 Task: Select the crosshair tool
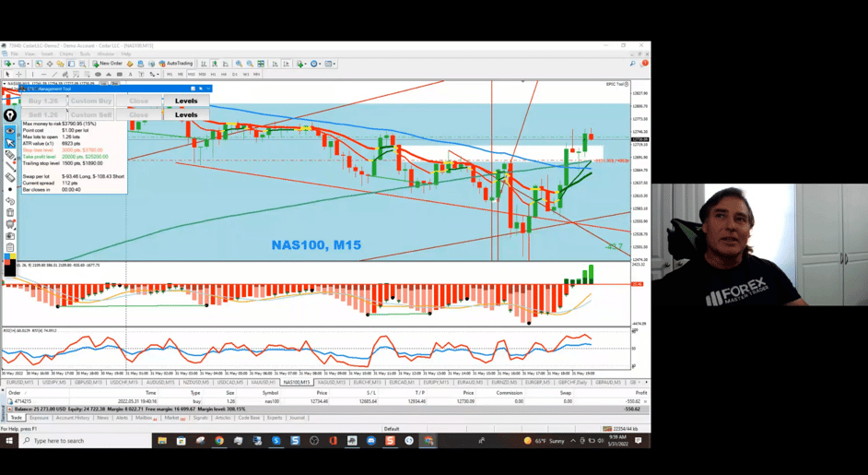tap(18, 75)
